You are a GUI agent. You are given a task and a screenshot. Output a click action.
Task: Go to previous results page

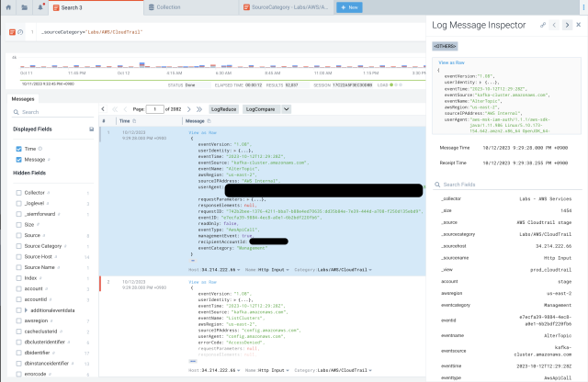(125, 109)
